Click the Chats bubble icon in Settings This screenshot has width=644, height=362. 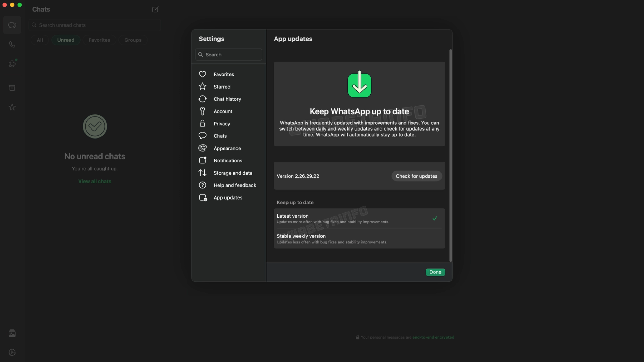point(202,136)
